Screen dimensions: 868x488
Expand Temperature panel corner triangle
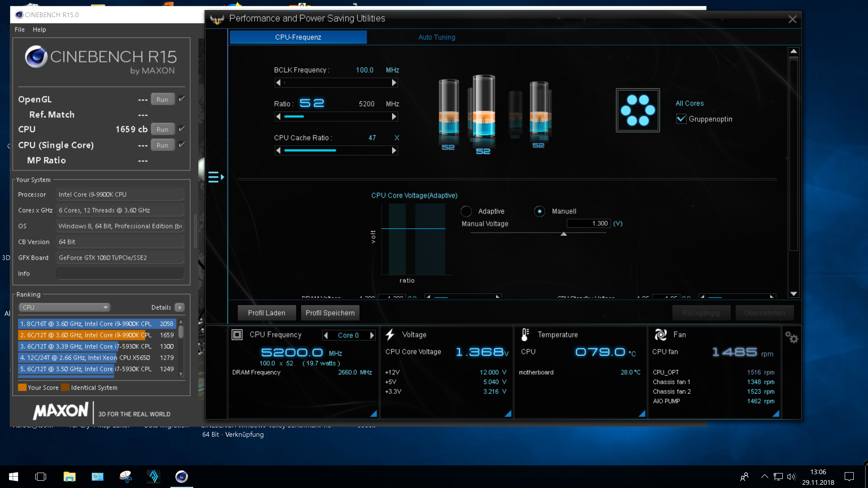pos(642,414)
